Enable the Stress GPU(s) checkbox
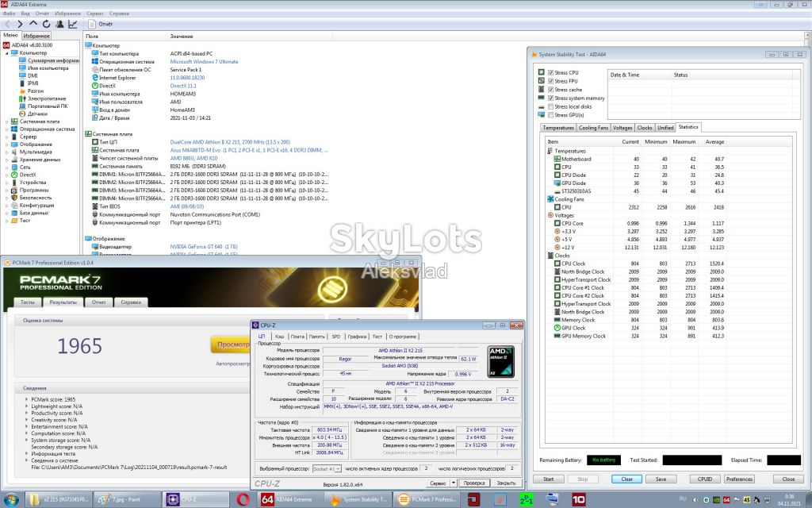This screenshot has height=508, width=812. pos(550,114)
